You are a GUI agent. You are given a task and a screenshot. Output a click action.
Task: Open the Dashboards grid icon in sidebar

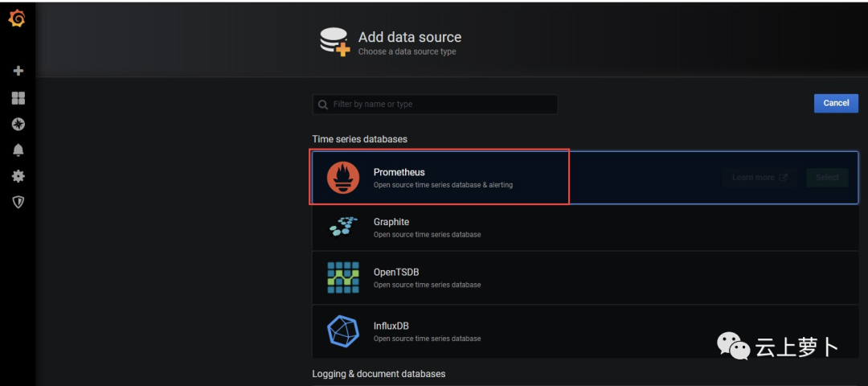18,99
